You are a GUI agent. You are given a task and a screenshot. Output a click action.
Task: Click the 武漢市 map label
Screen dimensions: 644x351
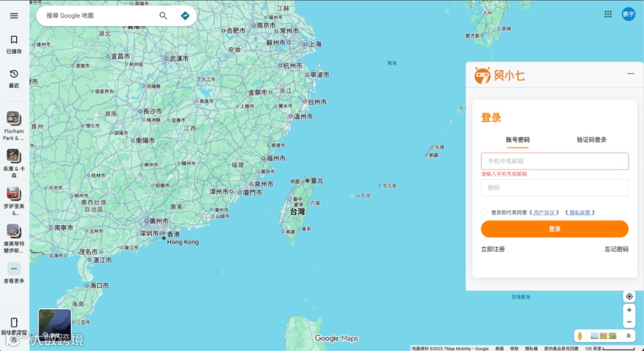179,59
